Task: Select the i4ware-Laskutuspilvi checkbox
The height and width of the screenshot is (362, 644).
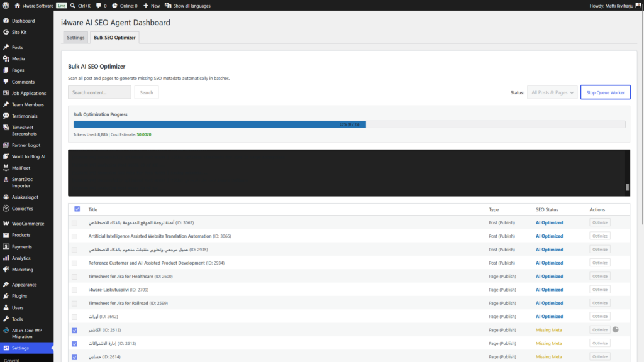Action: click(74, 290)
